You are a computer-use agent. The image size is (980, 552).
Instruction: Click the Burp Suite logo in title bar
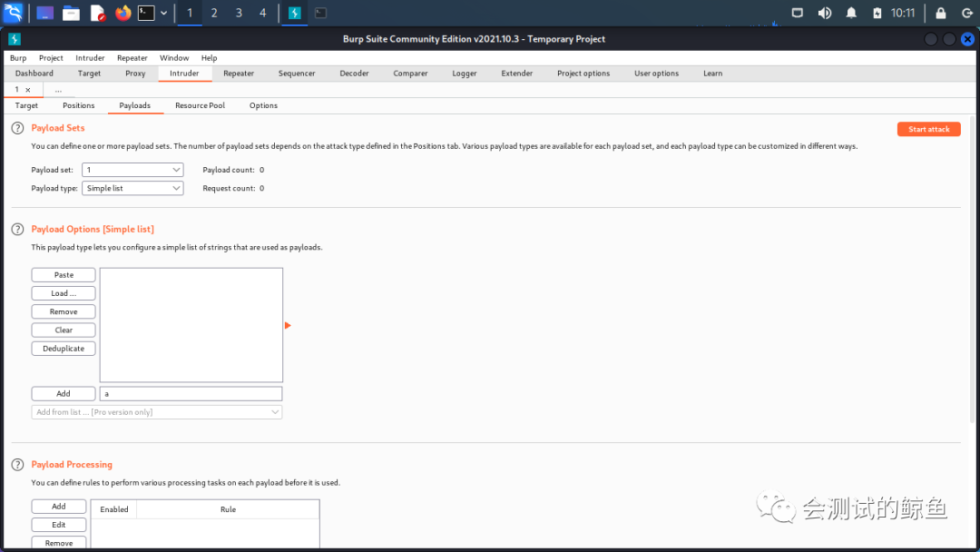tap(15, 39)
